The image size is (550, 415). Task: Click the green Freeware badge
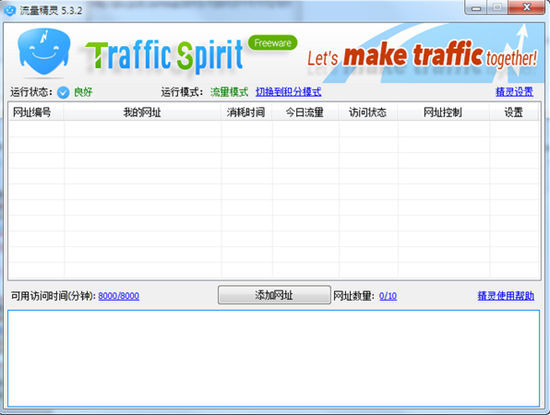click(x=273, y=43)
